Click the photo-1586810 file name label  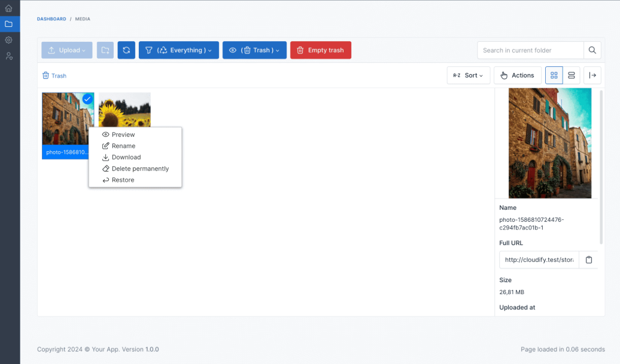(x=66, y=152)
